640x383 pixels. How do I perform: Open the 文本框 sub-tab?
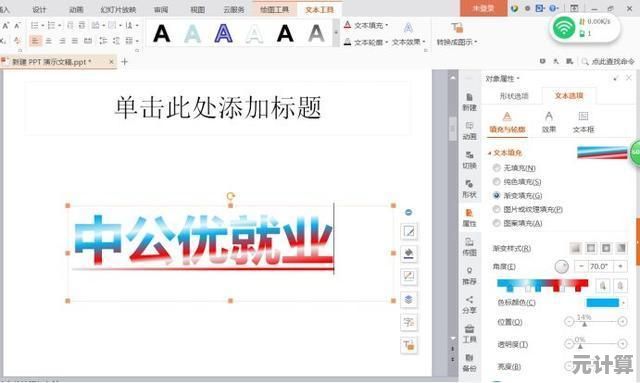584,122
